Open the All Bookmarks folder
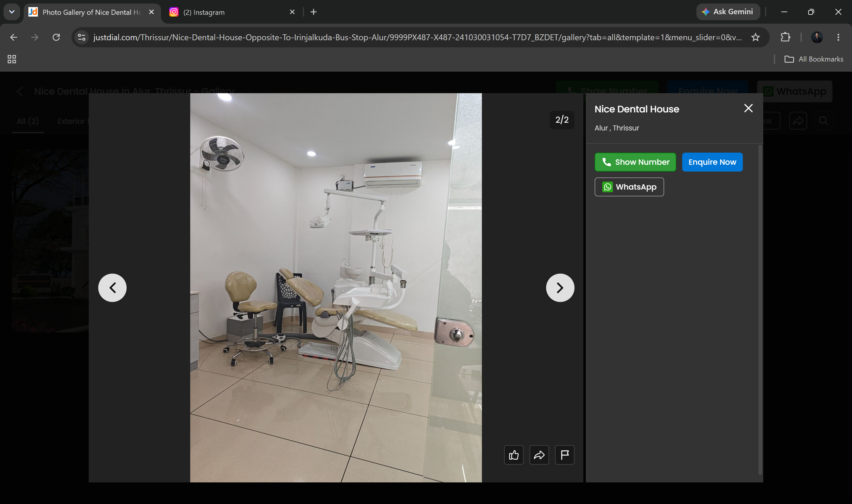 (814, 59)
